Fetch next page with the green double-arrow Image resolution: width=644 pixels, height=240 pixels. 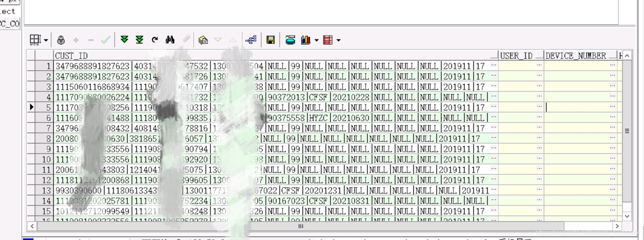pyautogui.click(x=124, y=40)
